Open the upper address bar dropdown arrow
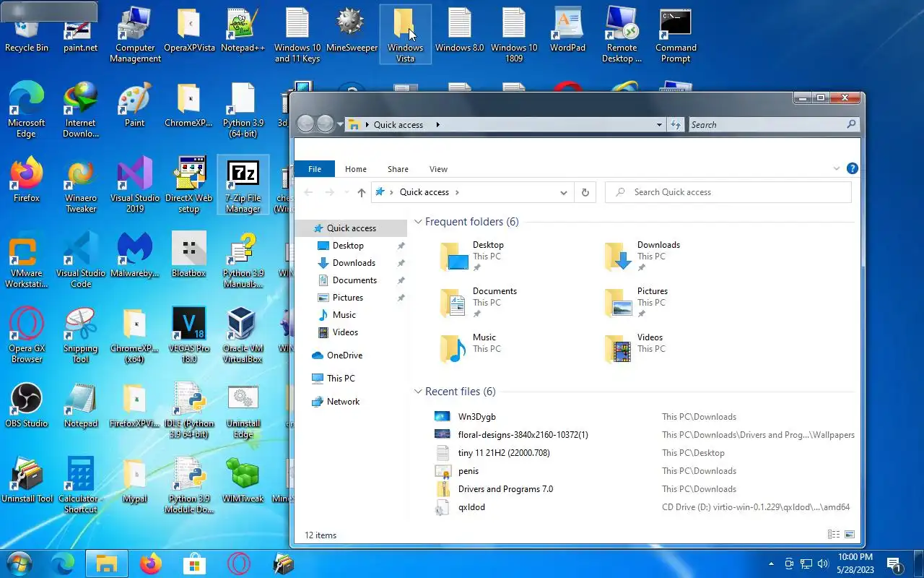 (x=659, y=125)
